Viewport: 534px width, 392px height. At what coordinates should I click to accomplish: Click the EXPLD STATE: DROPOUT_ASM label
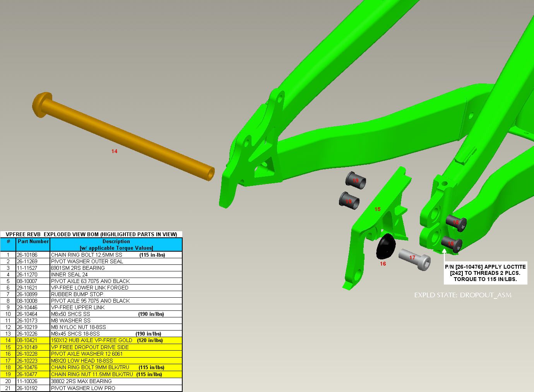point(462,295)
